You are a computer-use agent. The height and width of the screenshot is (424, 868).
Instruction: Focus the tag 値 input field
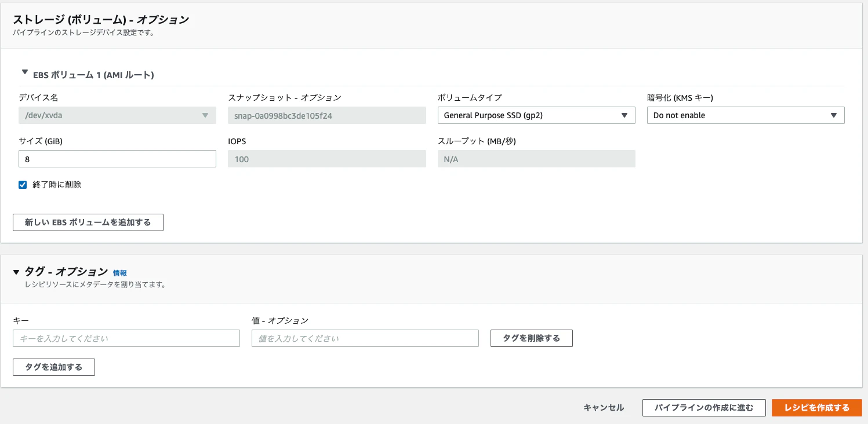(365, 338)
